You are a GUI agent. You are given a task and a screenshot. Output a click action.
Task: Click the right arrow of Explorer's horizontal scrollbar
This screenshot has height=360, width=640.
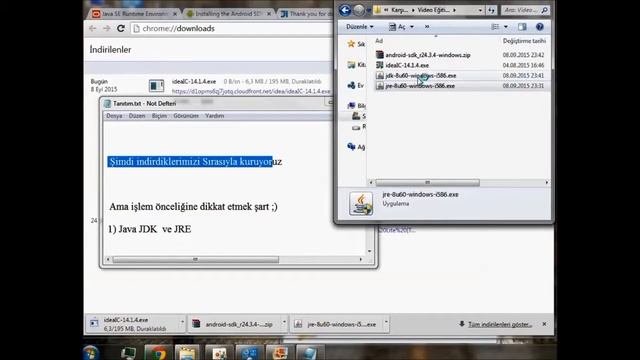(x=547, y=182)
